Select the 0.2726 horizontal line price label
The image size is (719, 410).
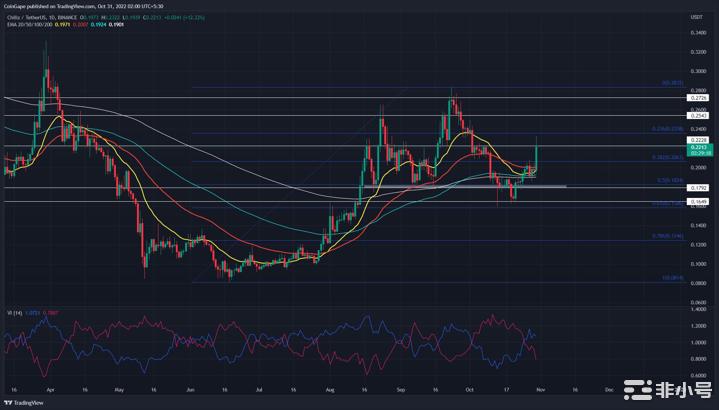699,98
